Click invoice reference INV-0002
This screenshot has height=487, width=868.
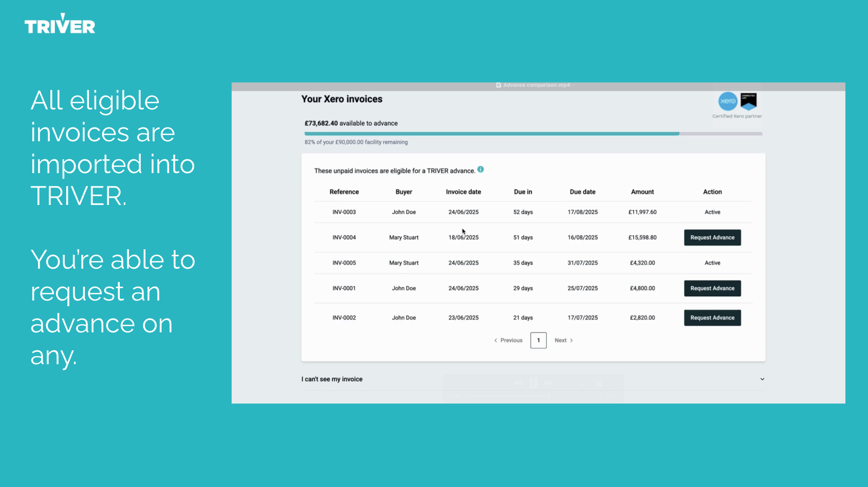(x=344, y=317)
